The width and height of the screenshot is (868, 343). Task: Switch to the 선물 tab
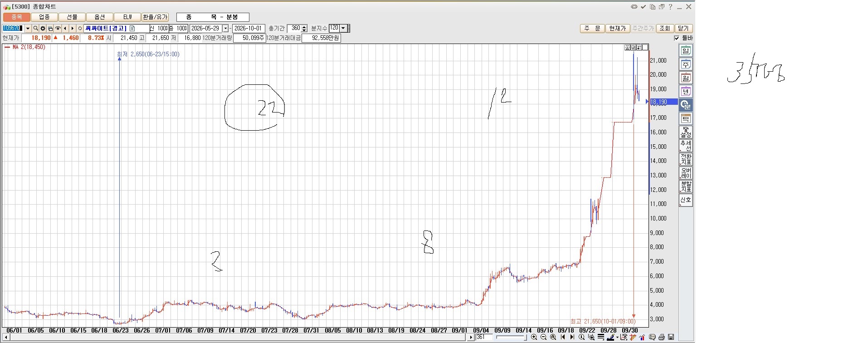click(72, 17)
